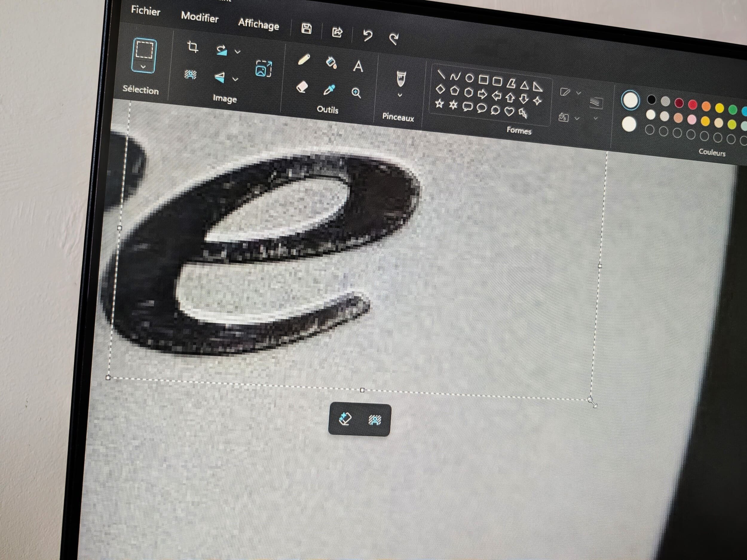Activate the Color picker eyedropper

329,90
